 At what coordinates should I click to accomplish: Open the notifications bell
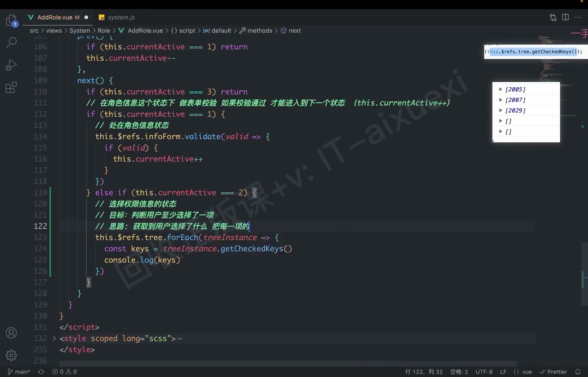point(578,372)
